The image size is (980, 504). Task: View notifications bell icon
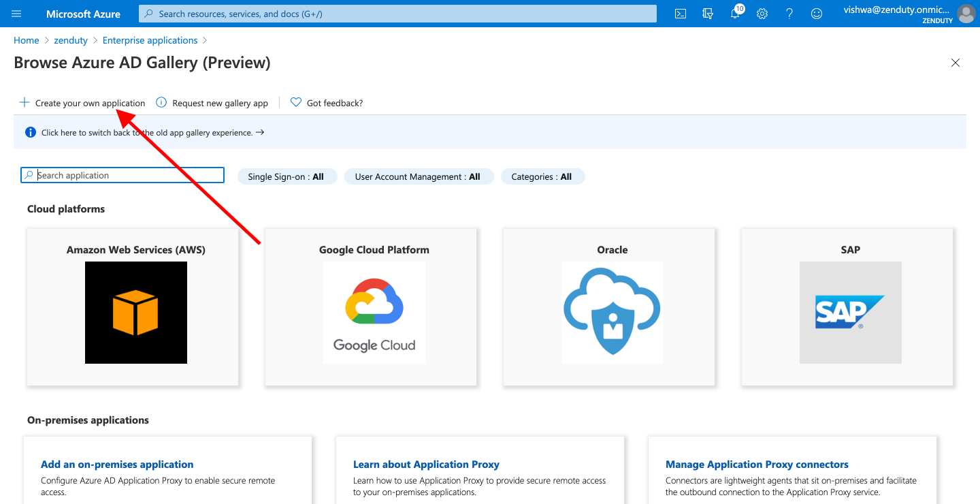tap(735, 14)
